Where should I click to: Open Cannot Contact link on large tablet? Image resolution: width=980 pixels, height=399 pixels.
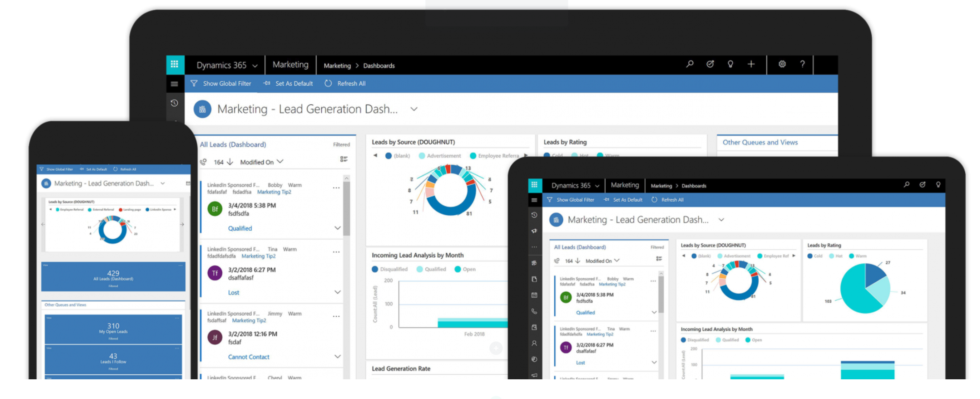pos(248,357)
